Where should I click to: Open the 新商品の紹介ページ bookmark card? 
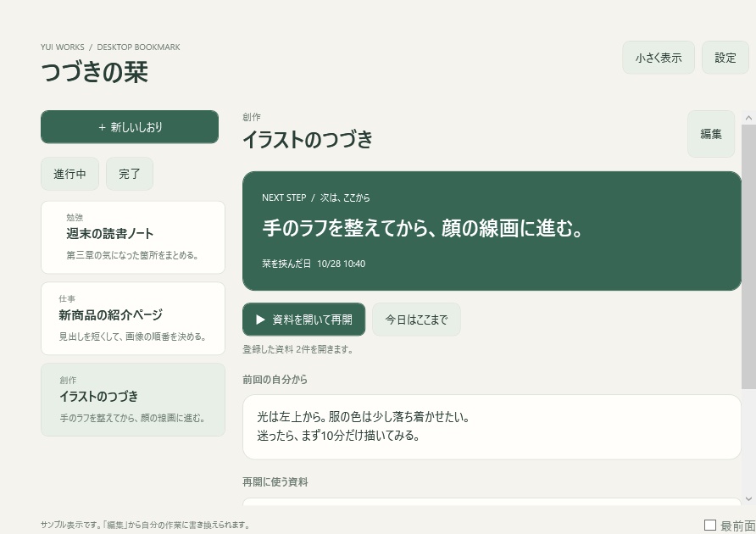(x=133, y=319)
